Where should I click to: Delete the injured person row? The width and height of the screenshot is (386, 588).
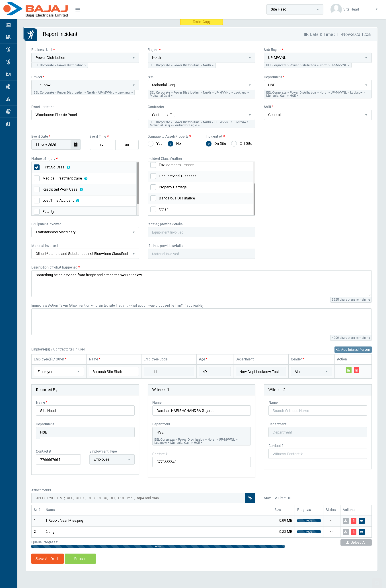356,370
